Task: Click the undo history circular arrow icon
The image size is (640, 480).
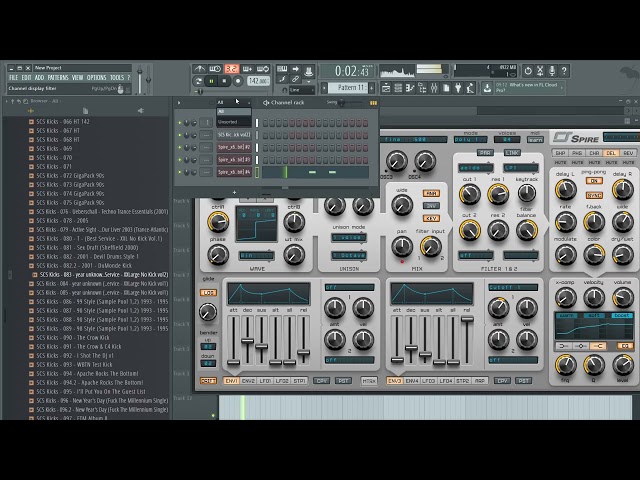Action: (x=528, y=71)
